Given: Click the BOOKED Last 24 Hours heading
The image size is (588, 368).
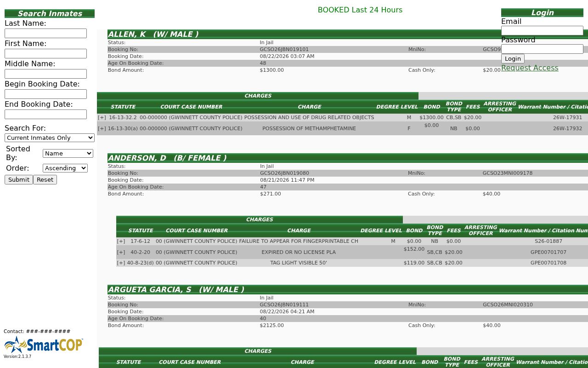Looking at the screenshot, I should [x=360, y=10].
